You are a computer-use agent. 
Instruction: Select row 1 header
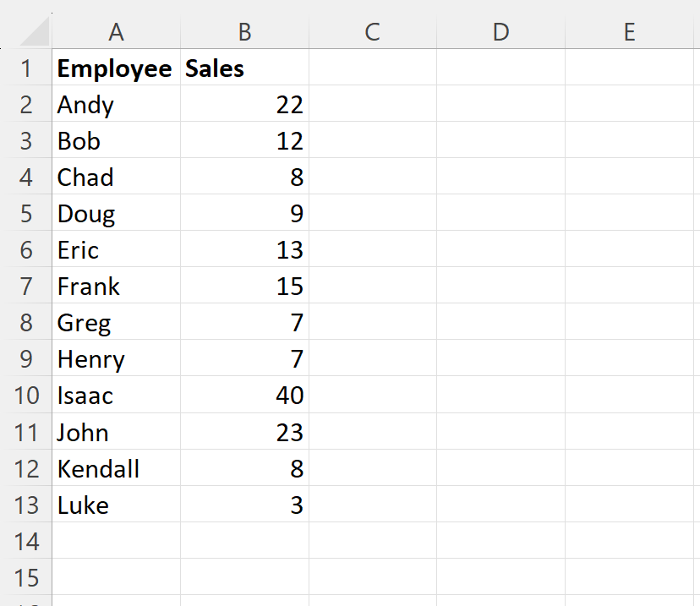click(x=26, y=67)
